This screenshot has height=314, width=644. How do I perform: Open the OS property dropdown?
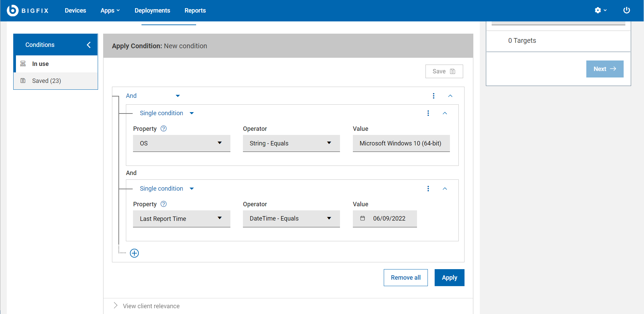point(182,143)
